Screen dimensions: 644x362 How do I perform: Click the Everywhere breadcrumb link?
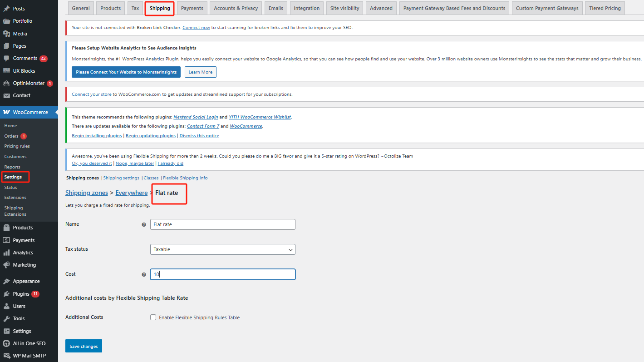pyautogui.click(x=132, y=193)
